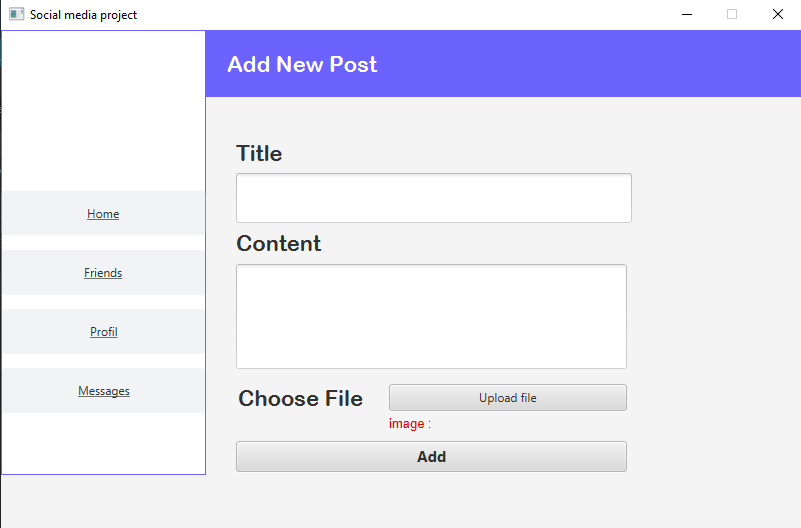Minimize the Social media project window
Viewport: 801px width, 528px height.
[687, 14]
